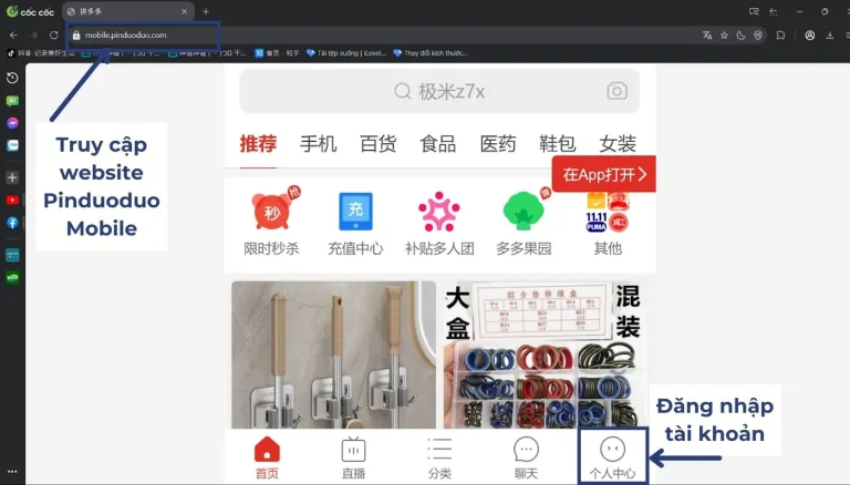
Task: Select the 推荐 category tab
Action: 258,144
